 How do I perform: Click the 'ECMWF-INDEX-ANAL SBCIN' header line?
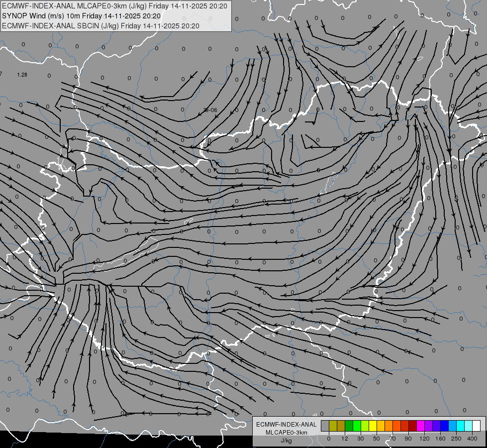click(100, 26)
